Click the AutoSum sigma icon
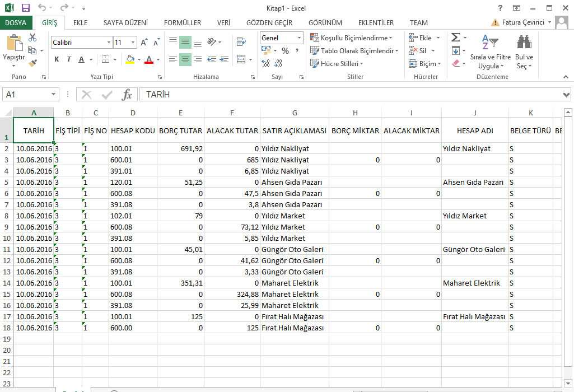Image resolution: width=574 pixels, height=392 pixels. (x=455, y=38)
